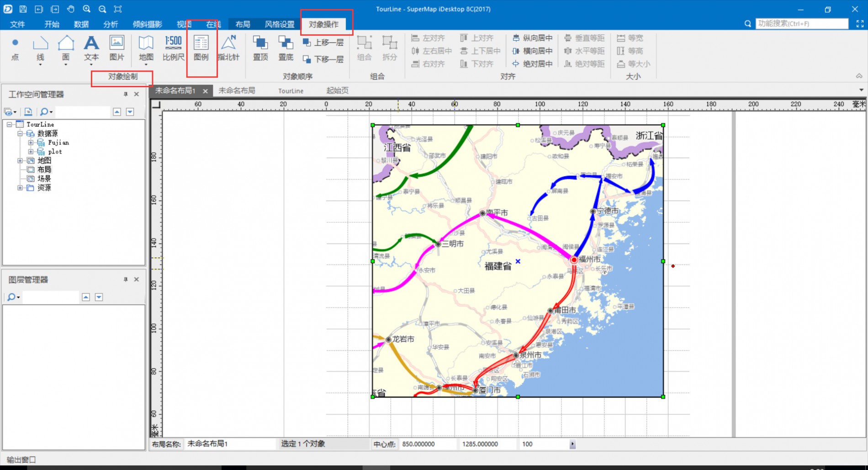Select the 线 line drawing tool
This screenshot has width=868, height=470.
pos(40,48)
